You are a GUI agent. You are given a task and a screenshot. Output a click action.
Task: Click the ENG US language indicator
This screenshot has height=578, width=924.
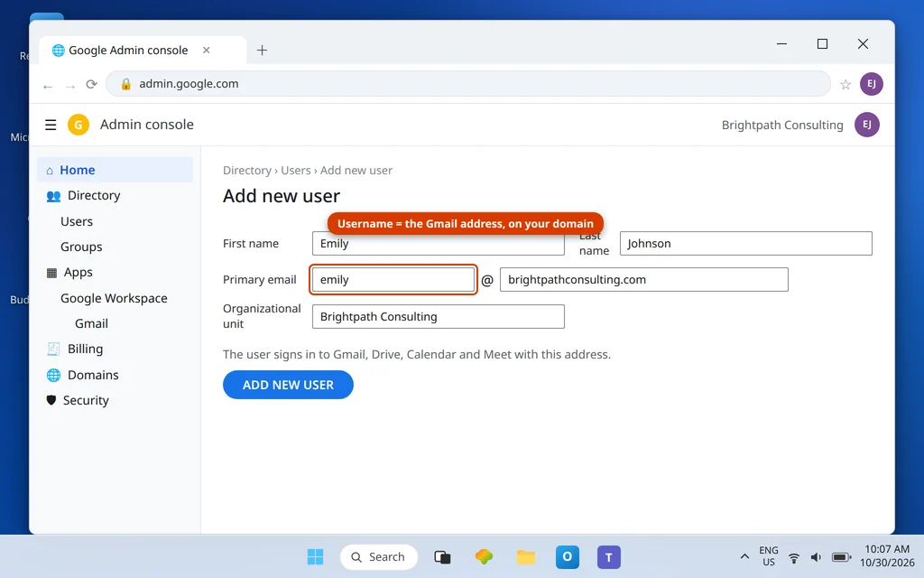(x=769, y=556)
